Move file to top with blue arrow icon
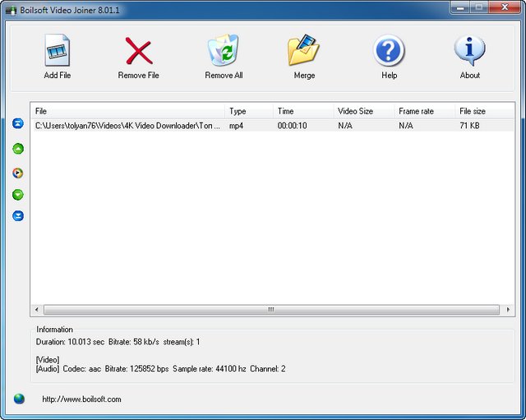 (x=18, y=124)
